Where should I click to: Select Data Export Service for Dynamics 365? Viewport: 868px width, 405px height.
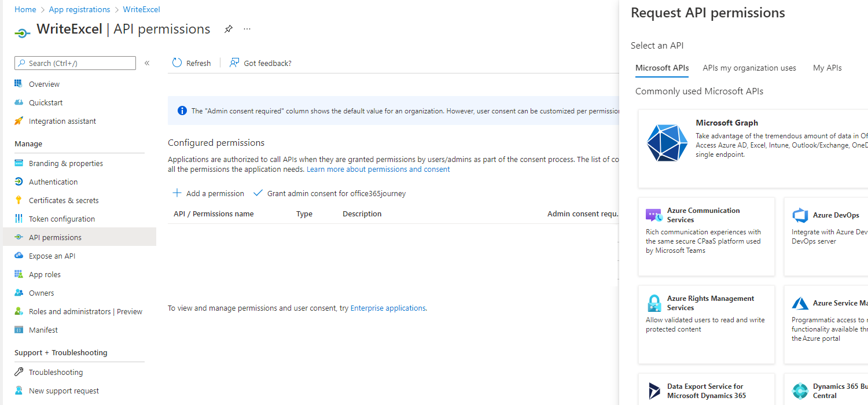[707, 389]
